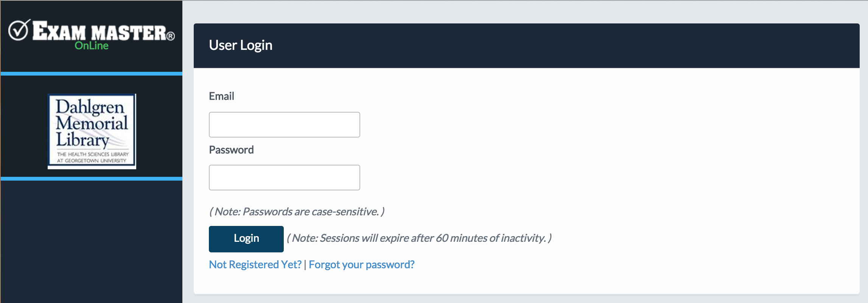868x303 pixels.
Task: Click the session expiry notice text
Action: click(420, 238)
